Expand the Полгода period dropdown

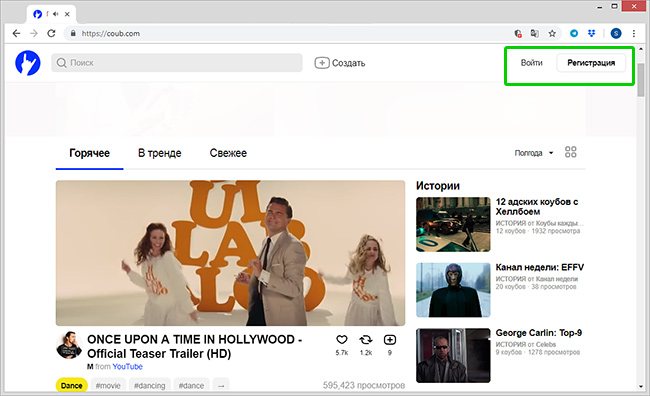pos(534,153)
